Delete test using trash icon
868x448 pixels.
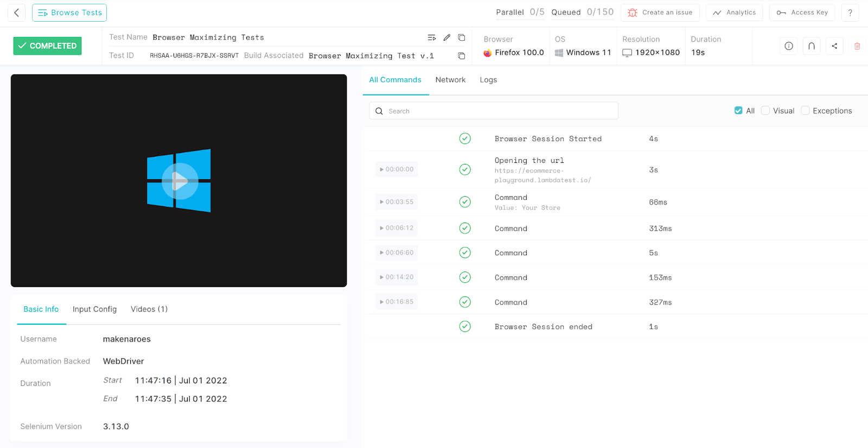[857, 46]
